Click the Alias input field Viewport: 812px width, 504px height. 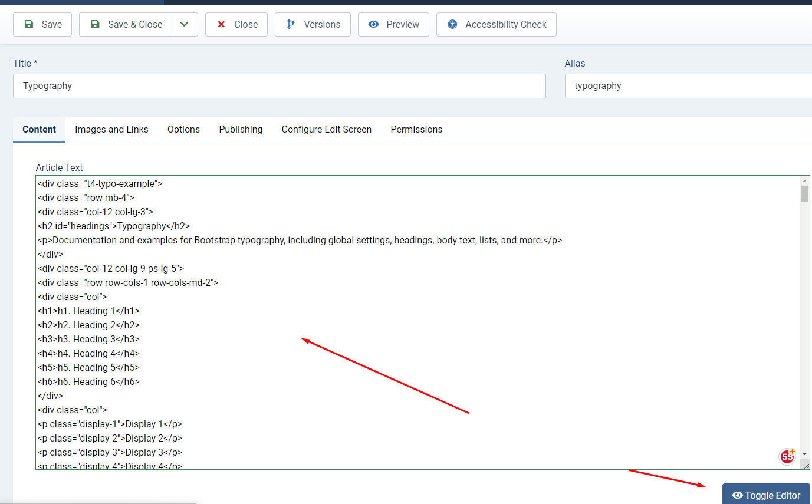(688, 86)
